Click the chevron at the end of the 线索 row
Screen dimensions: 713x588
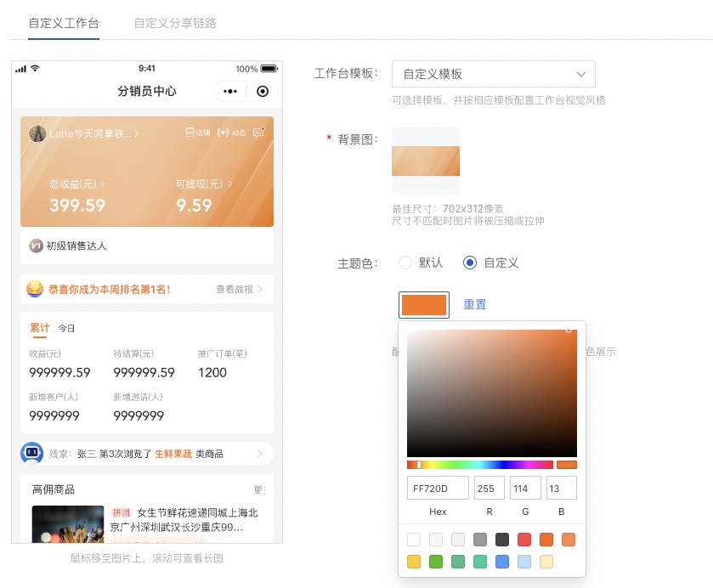tap(260, 454)
